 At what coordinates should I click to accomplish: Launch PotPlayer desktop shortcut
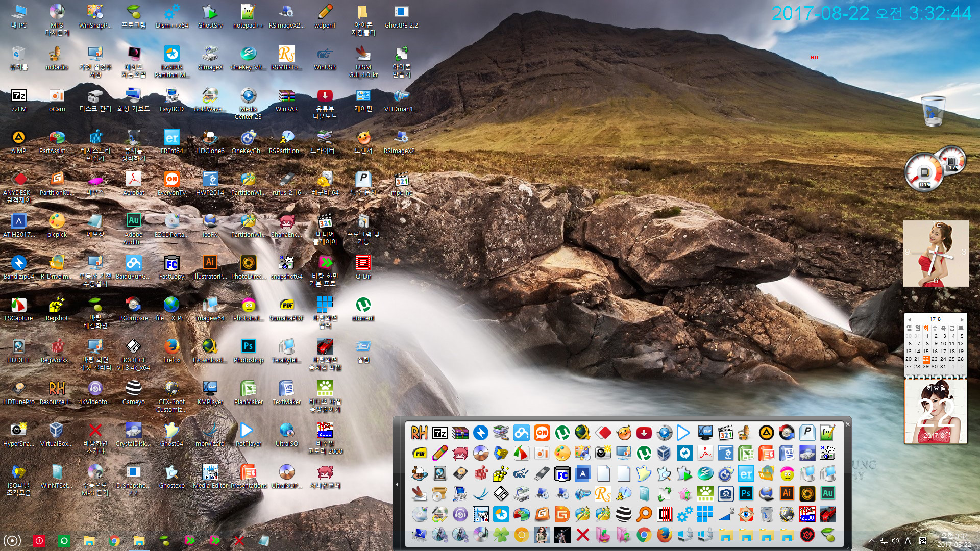coord(248,435)
